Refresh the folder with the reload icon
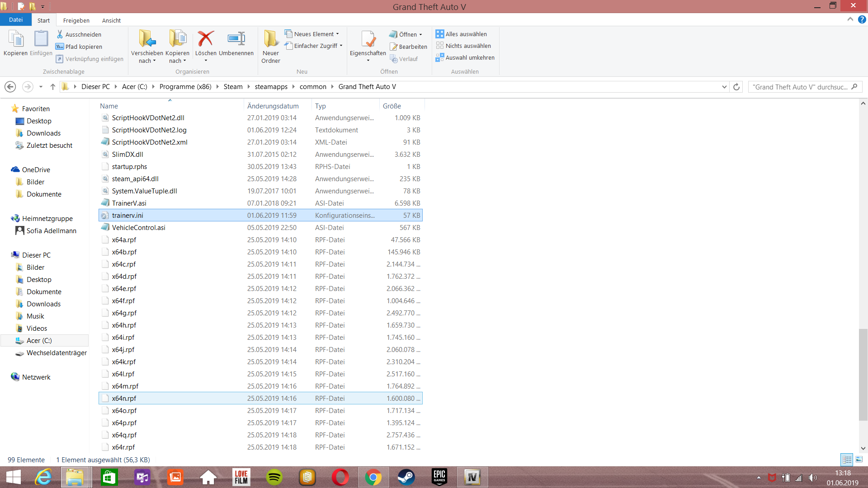Viewport: 868px width, 488px height. point(736,87)
